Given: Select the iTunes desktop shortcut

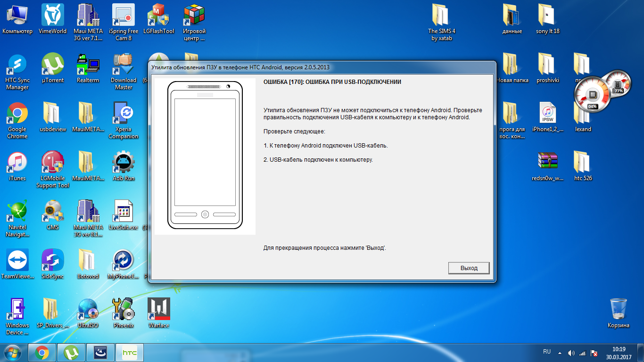Looking at the screenshot, I should click(x=17, y=166).
